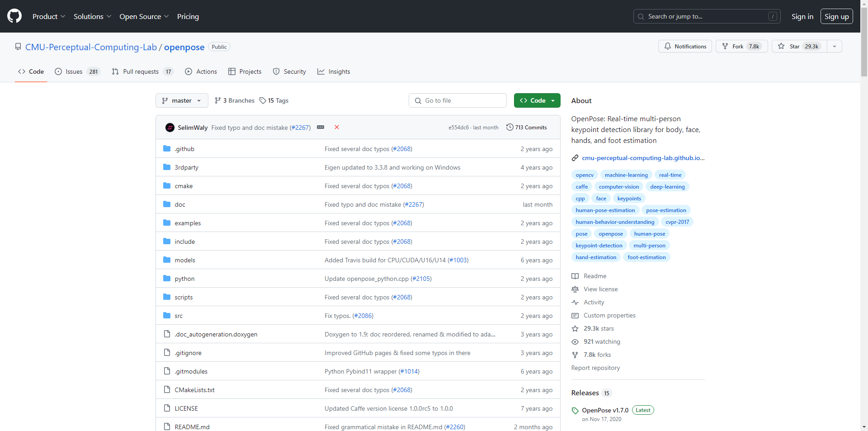Open the CMakeLists.txt file
Screen dimensions: 868x431
[x=194, y=390]
